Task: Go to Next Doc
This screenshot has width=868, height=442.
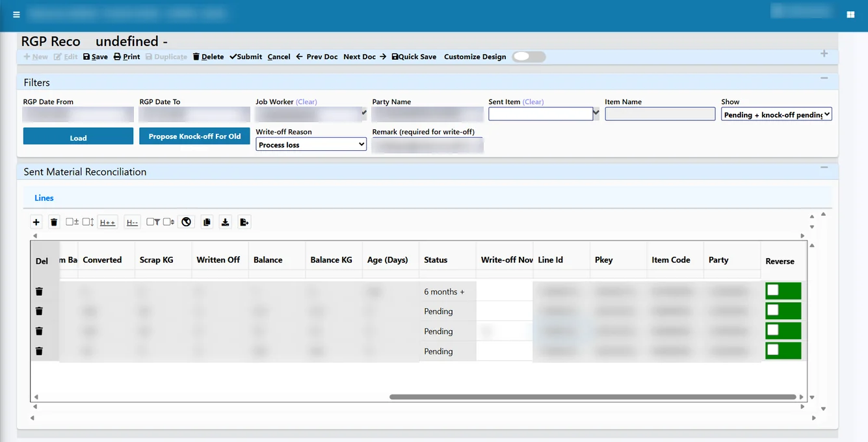Action: 365,57
